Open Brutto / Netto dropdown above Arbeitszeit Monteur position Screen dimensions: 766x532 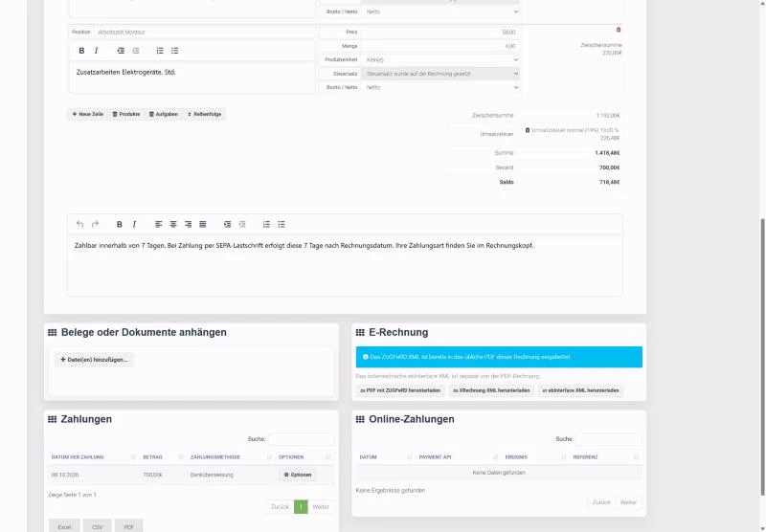(440, 11)
